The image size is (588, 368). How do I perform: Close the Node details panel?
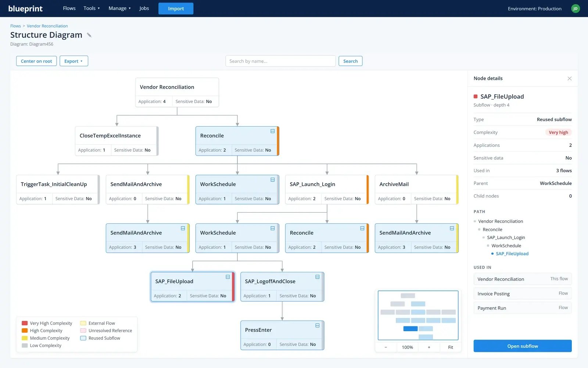click(569, 78)
